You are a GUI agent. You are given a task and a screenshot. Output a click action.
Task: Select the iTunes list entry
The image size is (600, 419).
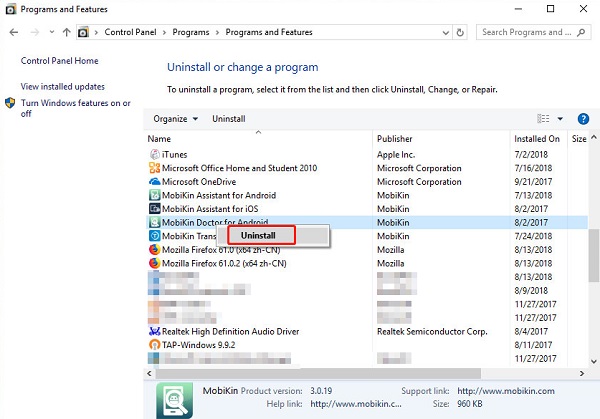pos(174,155)
